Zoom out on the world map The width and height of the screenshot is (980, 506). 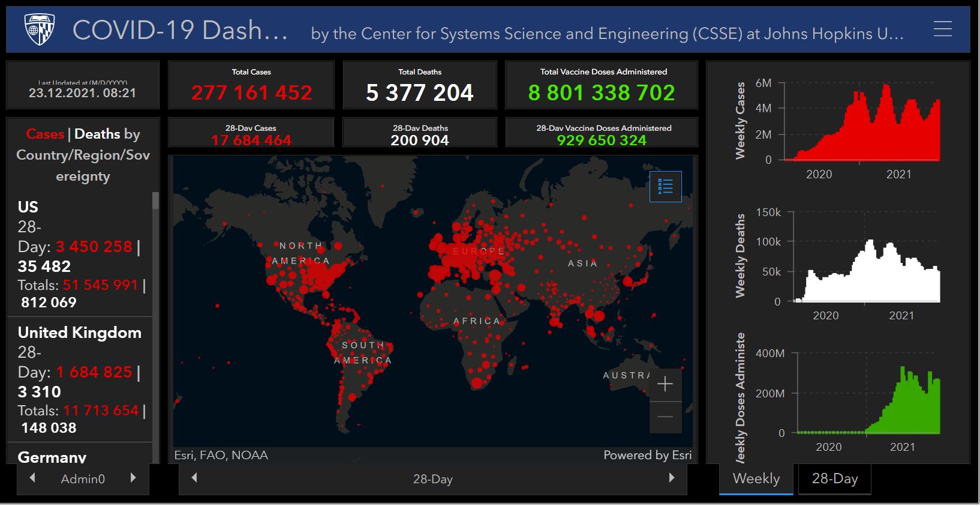point(665,417)
